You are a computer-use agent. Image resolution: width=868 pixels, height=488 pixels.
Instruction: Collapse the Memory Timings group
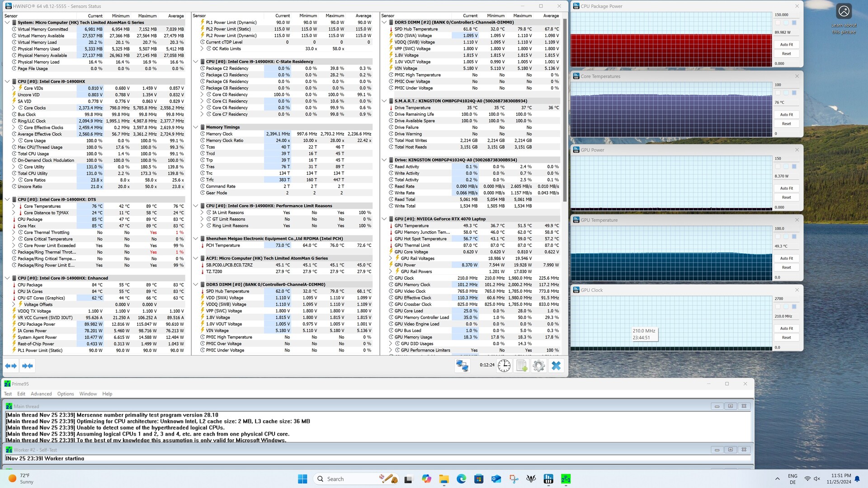click(x=196, y=127)
